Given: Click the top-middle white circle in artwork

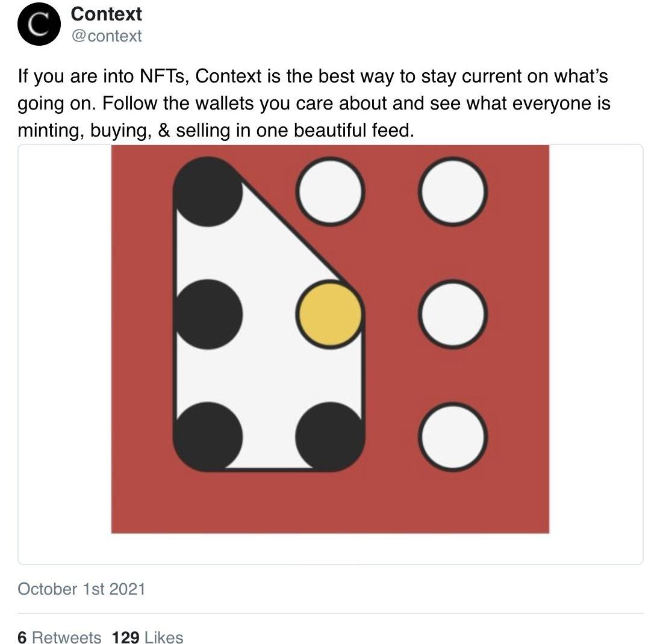Looking at the screenshot, I should pyautogui.click(x=330, y=191).
